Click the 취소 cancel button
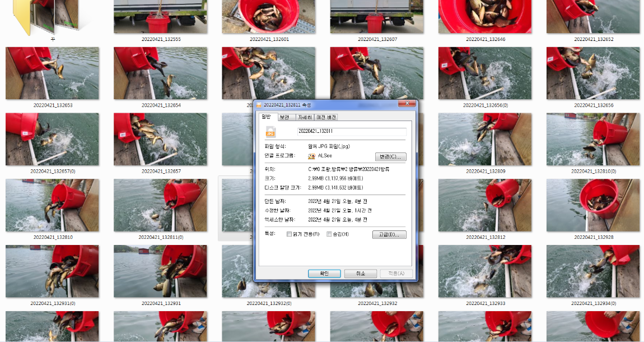The image size is (644, 342). pyautogui.click(x=360, y=273)
